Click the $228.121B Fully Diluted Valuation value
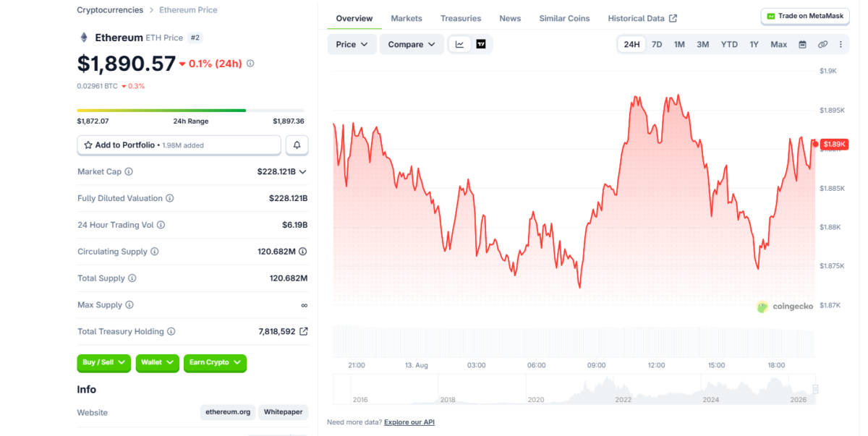This screenshot has height=436, width=868. point(289,198)
